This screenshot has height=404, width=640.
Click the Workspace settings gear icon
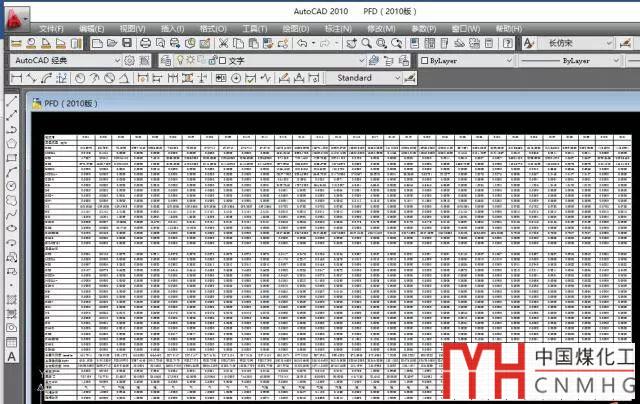click(129, 60)
